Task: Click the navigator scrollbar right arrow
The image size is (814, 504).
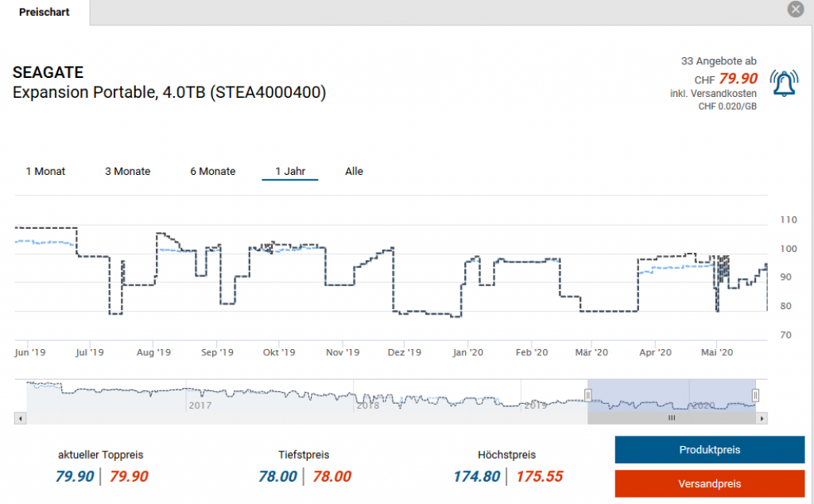Action: click(762, 417)
